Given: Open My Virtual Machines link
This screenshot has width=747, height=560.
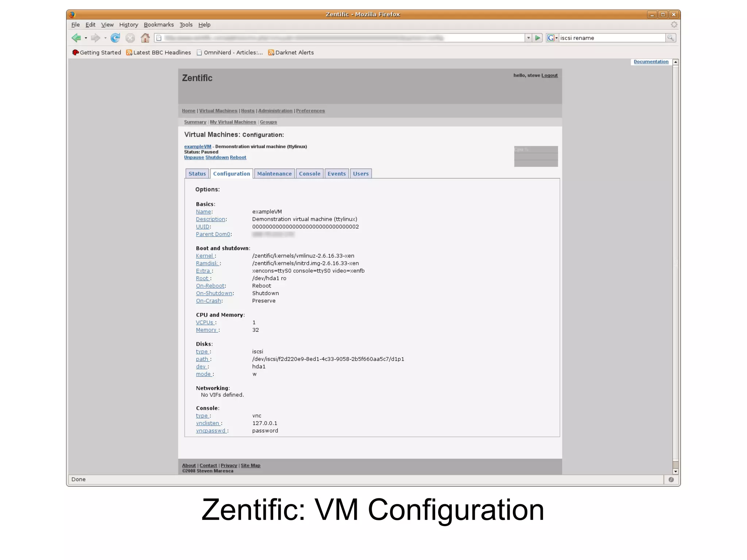Looking at the screenshot, I should click(233, 122).
